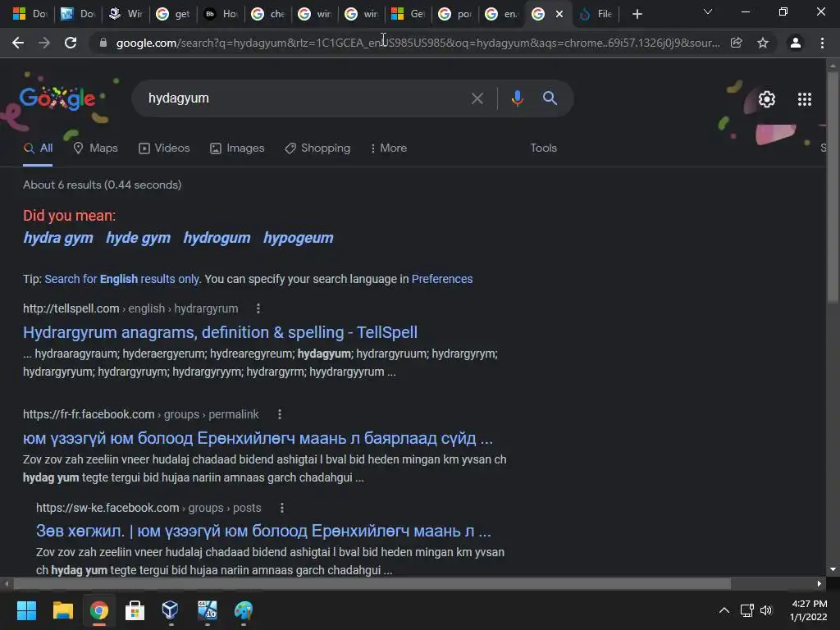Open the paint app taskbar icon
Screen dimensions: 840x630
point(243,610)
